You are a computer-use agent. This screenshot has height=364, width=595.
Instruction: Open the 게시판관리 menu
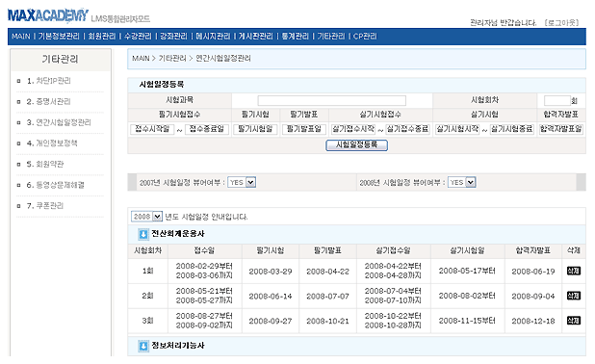tap(256, 36)
